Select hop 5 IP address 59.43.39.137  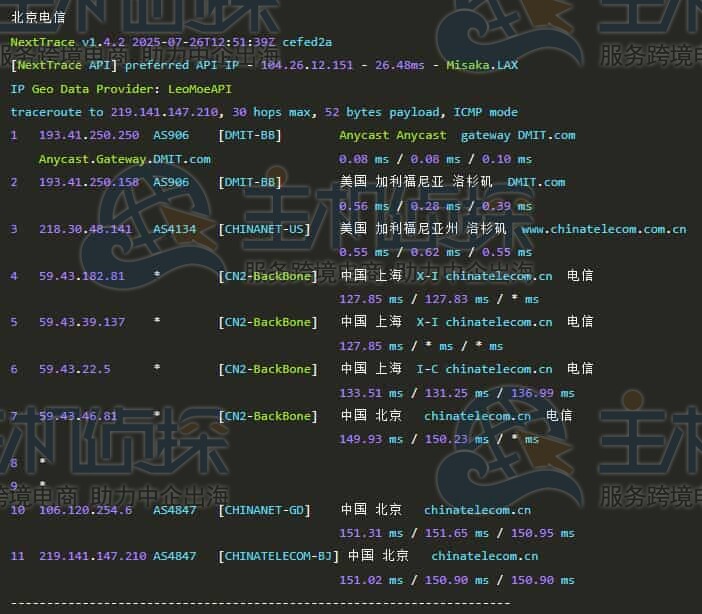[x=82, y=322]
